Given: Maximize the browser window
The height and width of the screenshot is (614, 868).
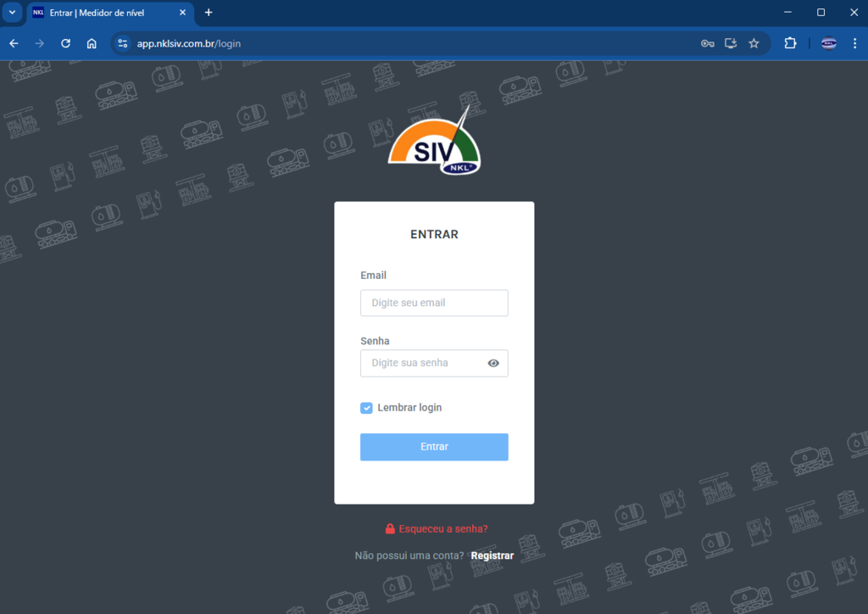Looking at the screenshot, I should coord(821,12).
